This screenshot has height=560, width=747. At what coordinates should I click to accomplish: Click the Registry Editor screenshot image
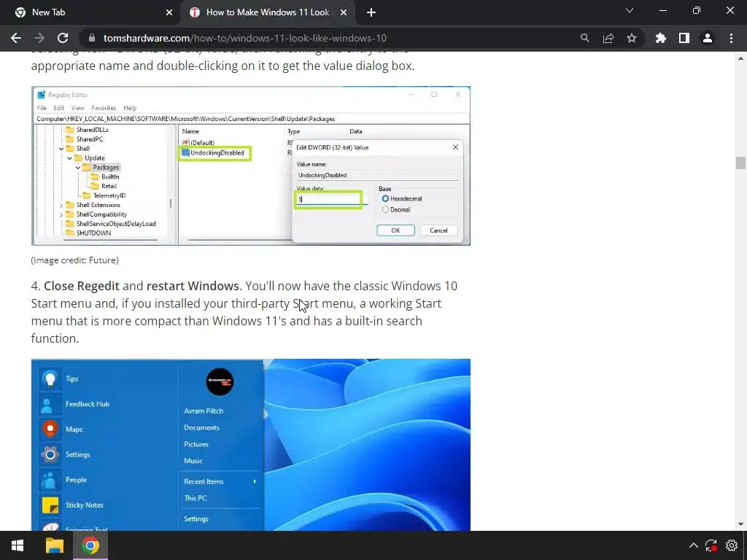point(251,166)
